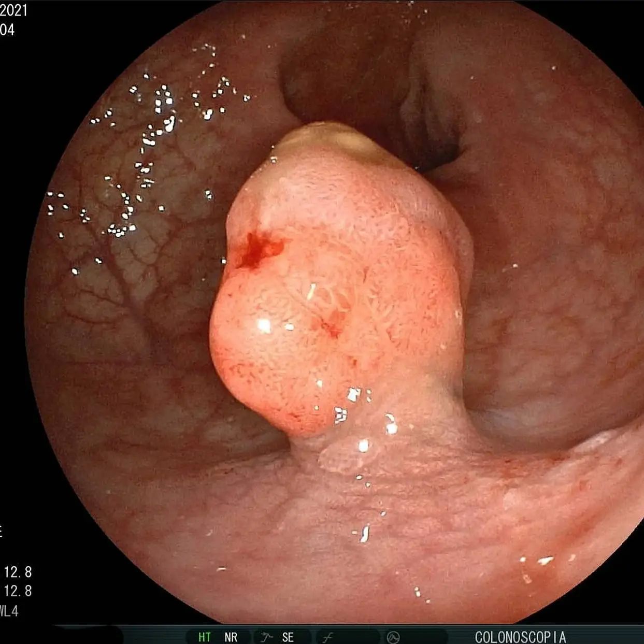Click the larger bleeding spot on the polyp
644x644 pixels.
(x=257, y=249)
